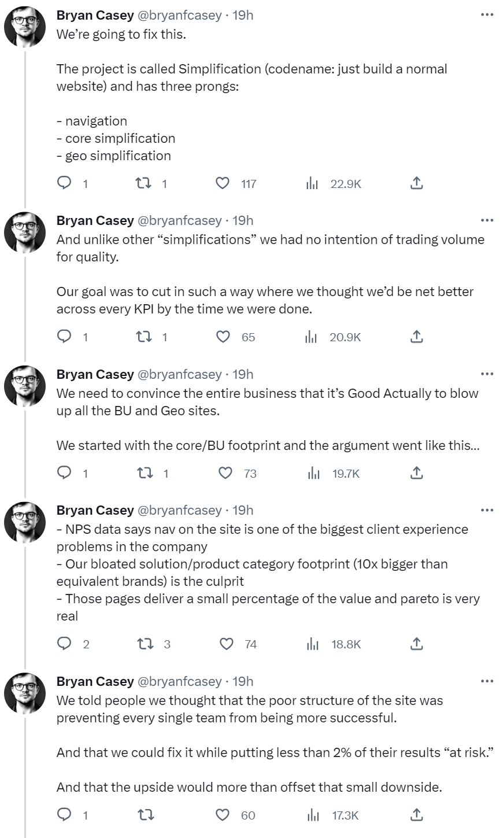Viewport: 504px width, 838px height.
Task: Like the tweet with 60 likes
Action: pos(223,815)
